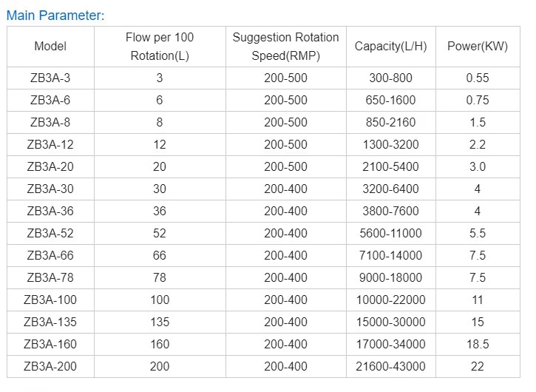Select the ZB3A-100 model cell
Screen dimensions: 536x392
[50, 300]
